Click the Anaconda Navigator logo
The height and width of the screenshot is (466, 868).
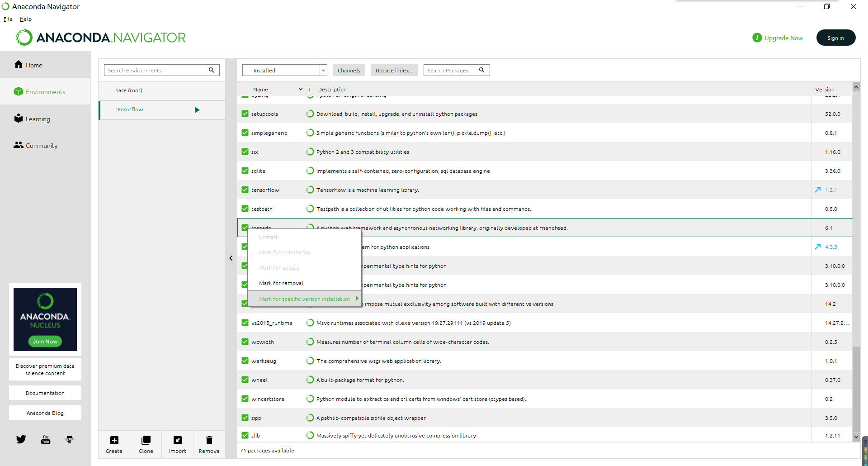101,38
